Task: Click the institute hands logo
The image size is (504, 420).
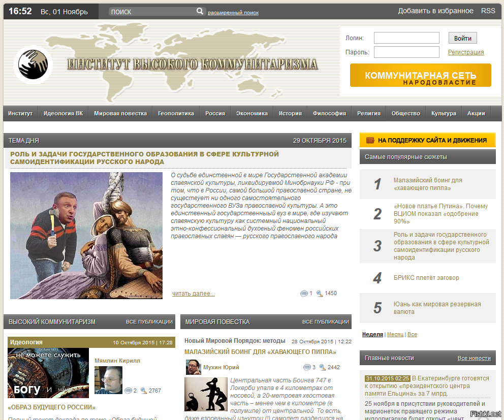Action: pos(33,64)
